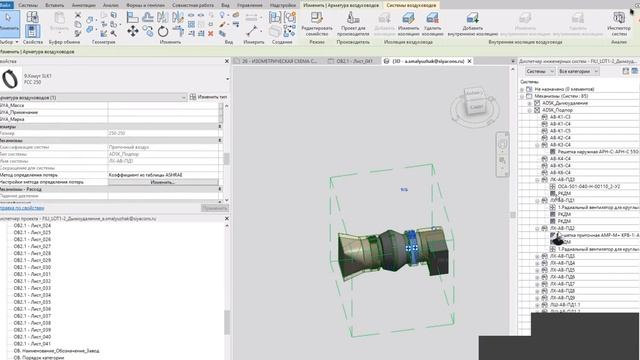Image resolution: width=640 pixels, height=360 pixels.
Task: Click the Remove Insulation icon
Action: 432,18
